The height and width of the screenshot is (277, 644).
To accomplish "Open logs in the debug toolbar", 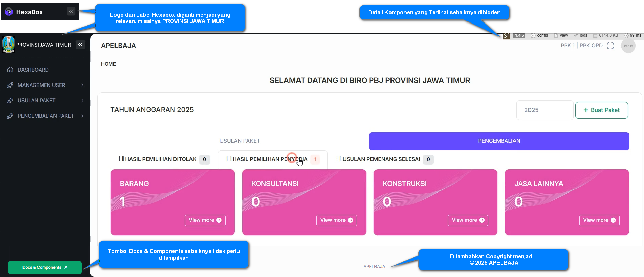I will pos(581,35).
